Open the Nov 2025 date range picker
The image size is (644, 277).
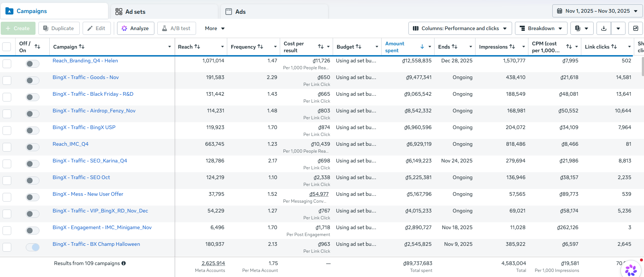[597, 11]
